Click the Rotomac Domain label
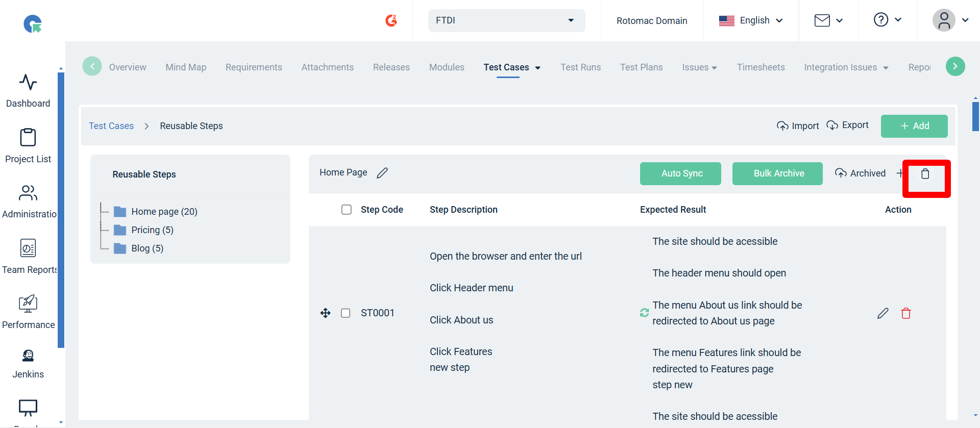This screenshot has height=428, width=980. (x=652, y=21)
